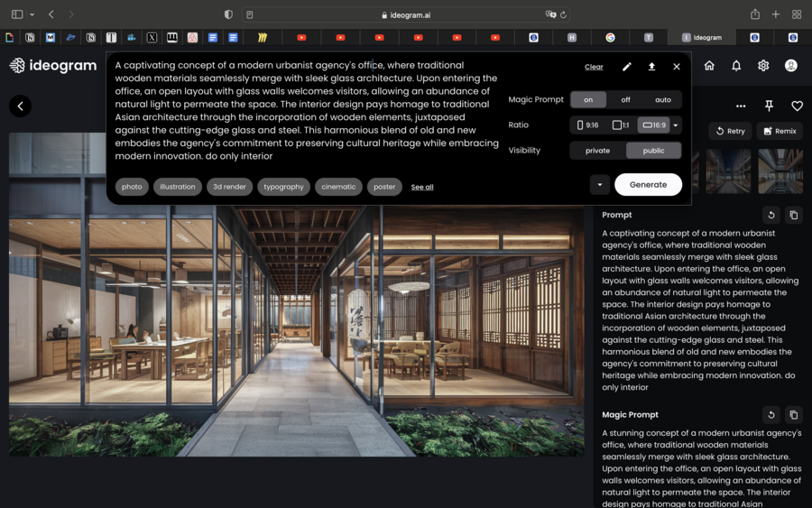The width and height of the screenshot is (812, 508).
Task: Select the cinematic style tag
Action: [x=338, y=187]
